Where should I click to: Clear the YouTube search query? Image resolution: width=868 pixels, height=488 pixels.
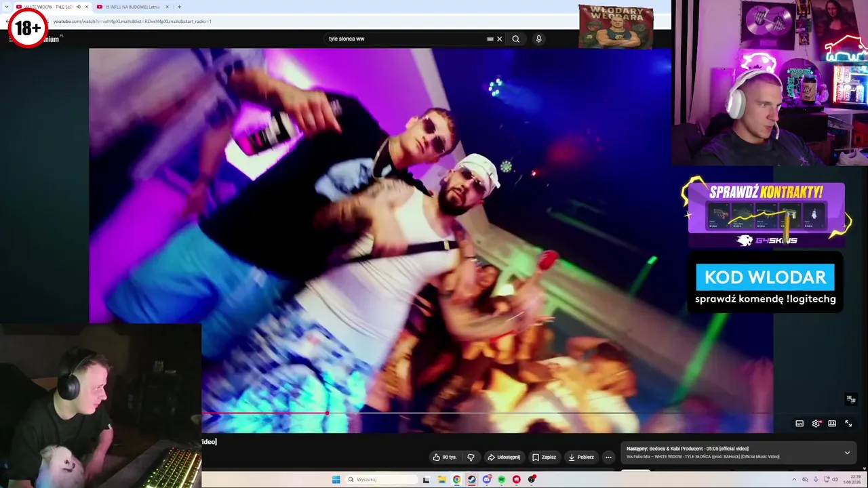coord(500,39)
